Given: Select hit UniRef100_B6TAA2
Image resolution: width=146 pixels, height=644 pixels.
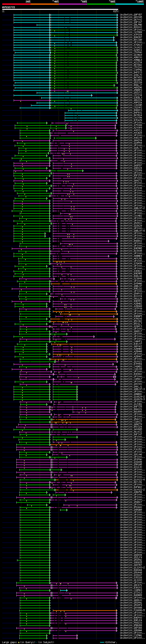Looking at the screenshot, I should (131, 65).
